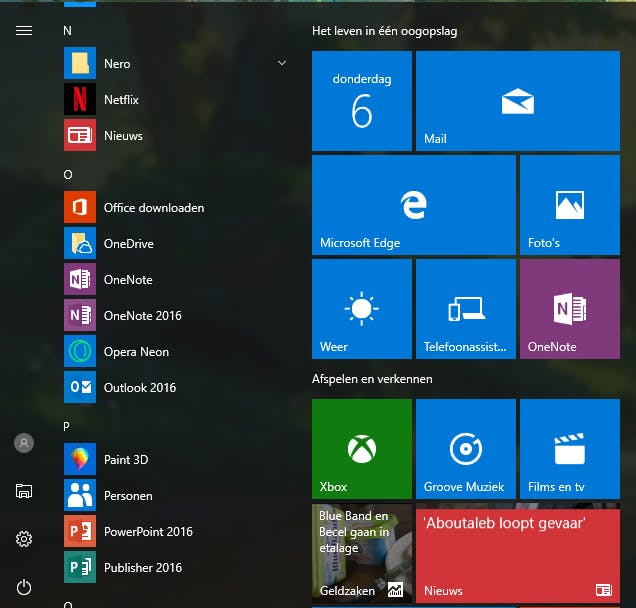Open the PowerPoint 2016 icon
The width and height of the screenshot is (636, 608).
(x=80, y=531)
